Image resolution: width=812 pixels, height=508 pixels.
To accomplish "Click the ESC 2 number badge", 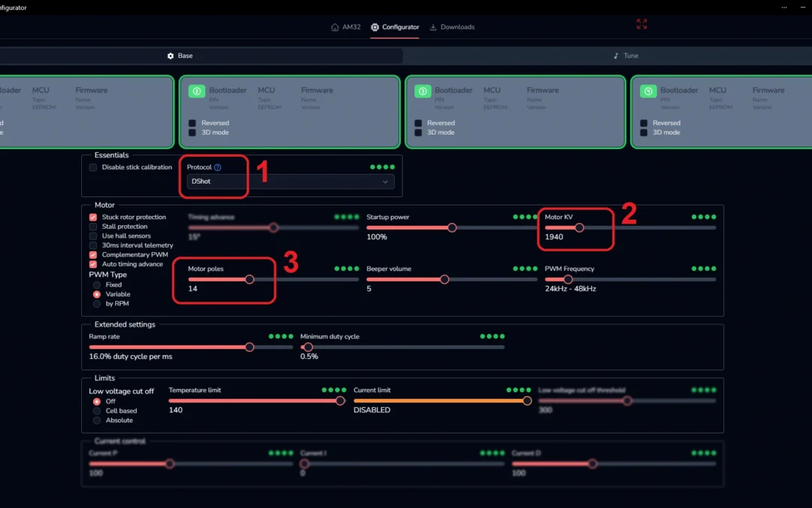I will [x=197, y=91].
